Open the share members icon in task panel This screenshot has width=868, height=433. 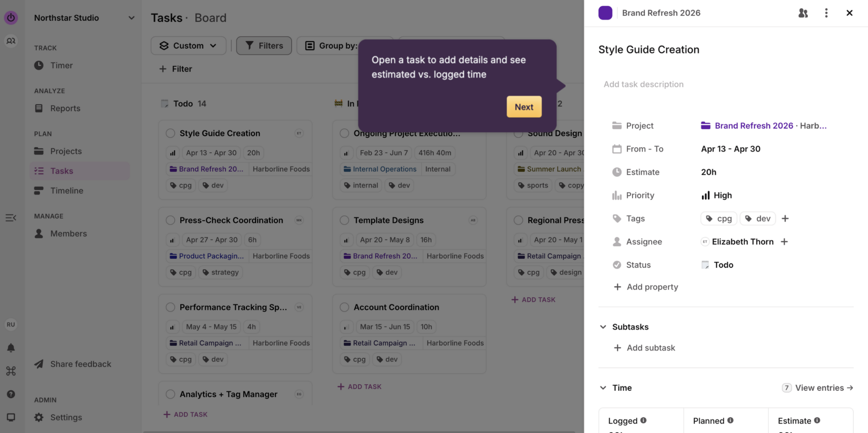click(803, 13)
